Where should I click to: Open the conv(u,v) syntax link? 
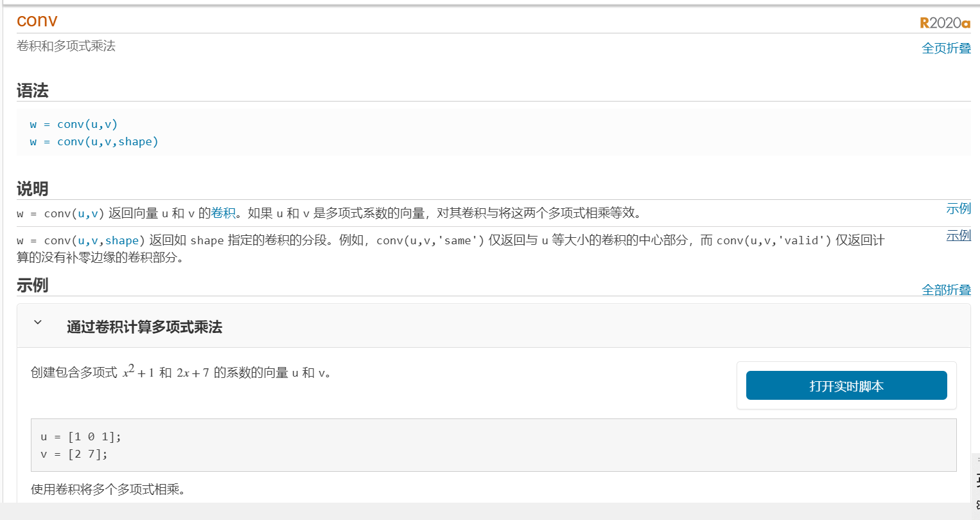coord(87,123)
